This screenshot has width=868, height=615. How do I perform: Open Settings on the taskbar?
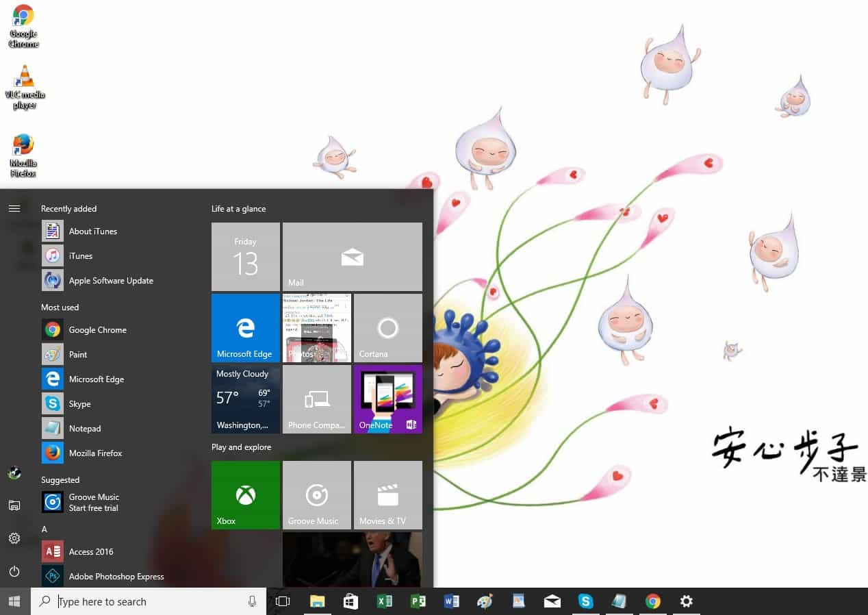pos(686,601)
